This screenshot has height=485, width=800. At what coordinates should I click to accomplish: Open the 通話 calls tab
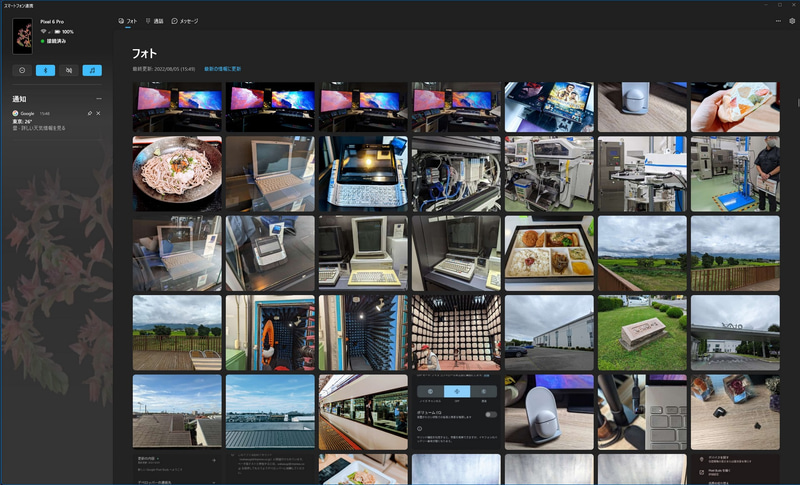pyautogui.click(x=155, y=21)
